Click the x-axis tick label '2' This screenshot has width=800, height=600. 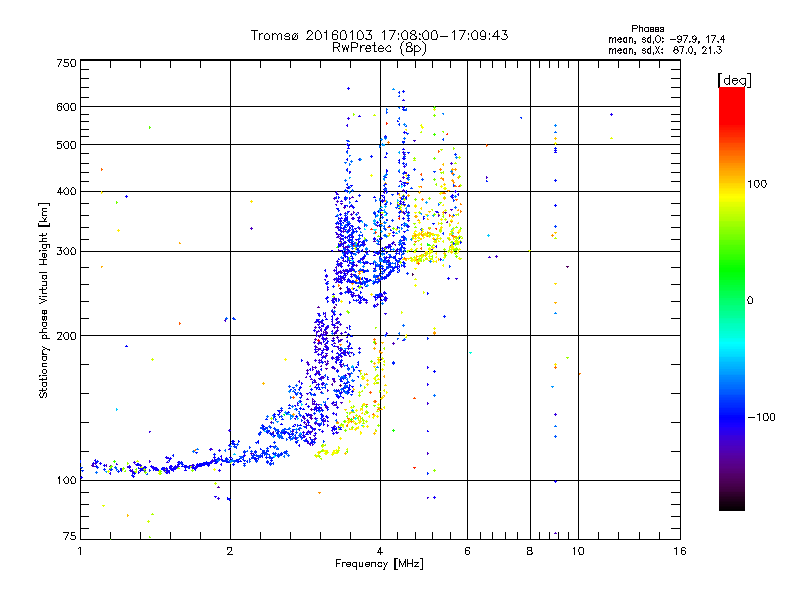[x=230, y=551]
